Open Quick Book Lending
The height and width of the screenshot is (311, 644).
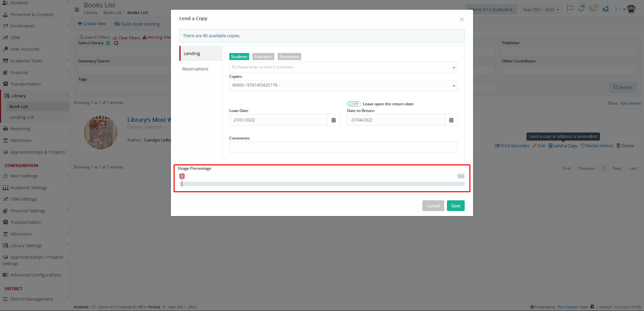pyautogui.click(x=137, y=24)
